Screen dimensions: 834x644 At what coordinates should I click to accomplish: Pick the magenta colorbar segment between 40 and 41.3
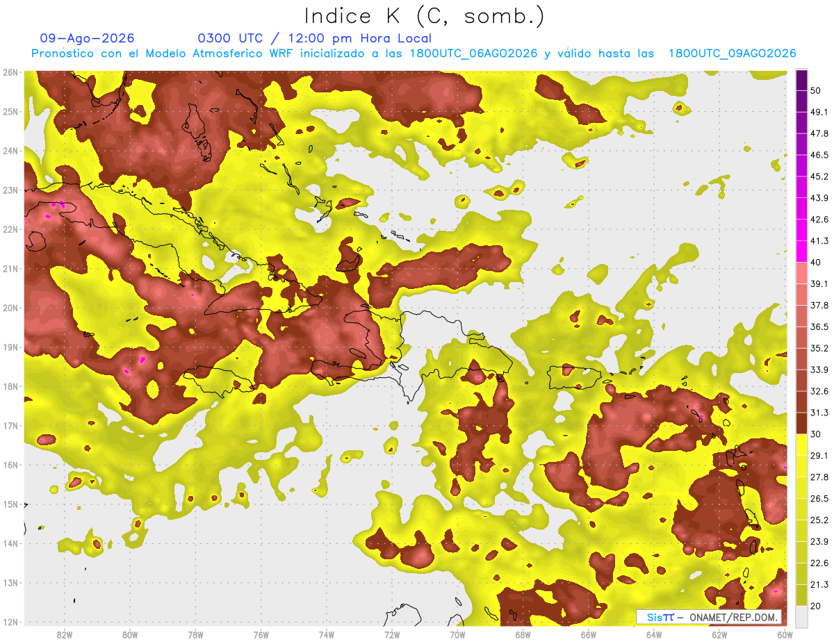[801, 251]
